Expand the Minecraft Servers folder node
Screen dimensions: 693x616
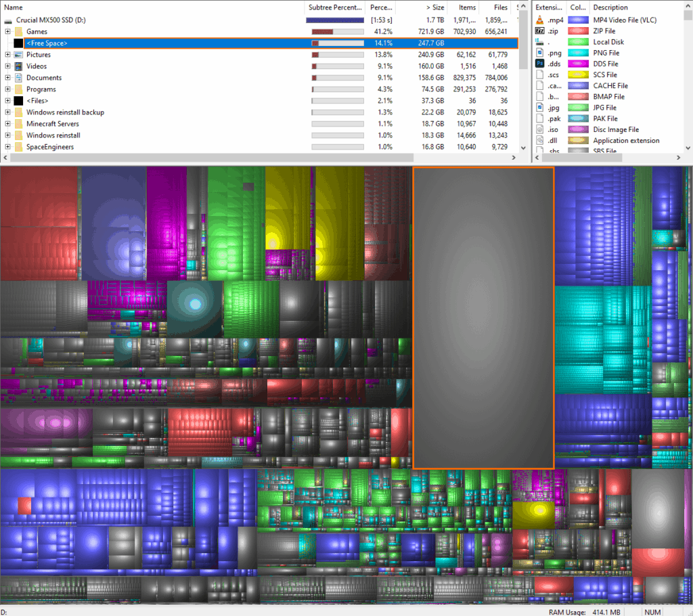click(x=7, y=123)
